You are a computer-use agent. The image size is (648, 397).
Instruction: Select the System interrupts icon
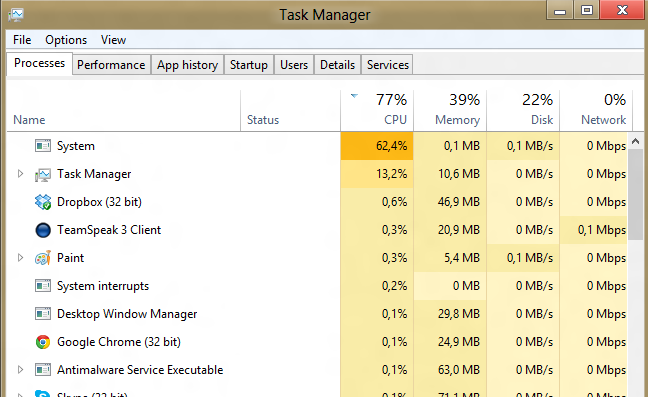pos(43,286)
